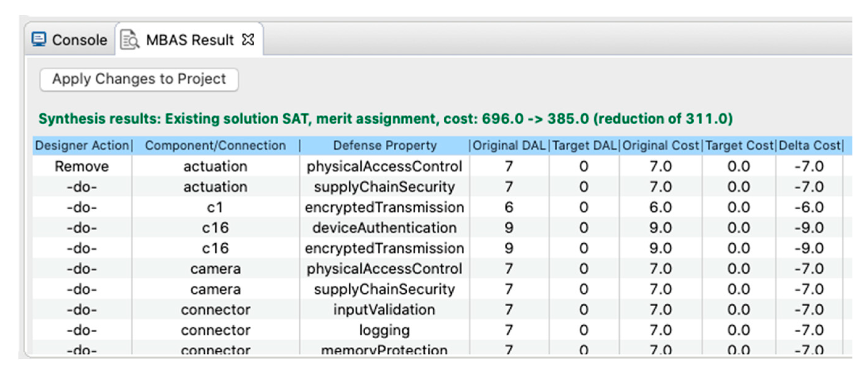Select the Remove actuation physicalAccessControl row
868x371 pixels.
click(384, 166)
